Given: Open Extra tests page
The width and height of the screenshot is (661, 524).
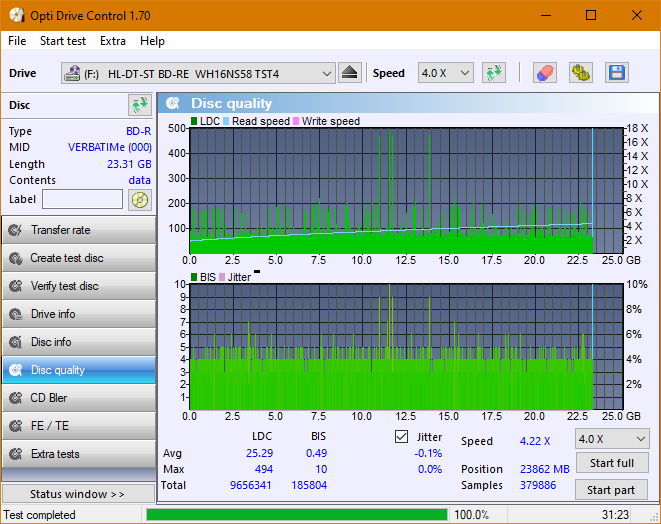Looking at the screenshot, I should point(79,454).
